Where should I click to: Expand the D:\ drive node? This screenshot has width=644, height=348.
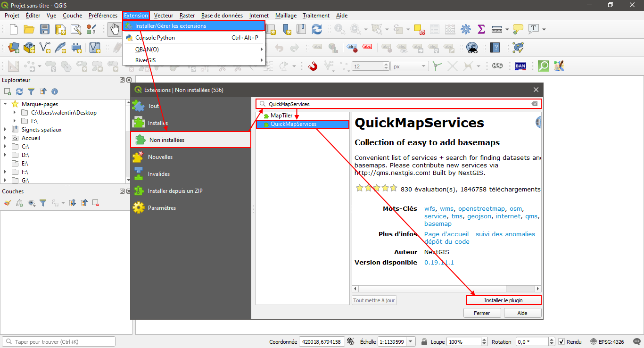[5, 155]
